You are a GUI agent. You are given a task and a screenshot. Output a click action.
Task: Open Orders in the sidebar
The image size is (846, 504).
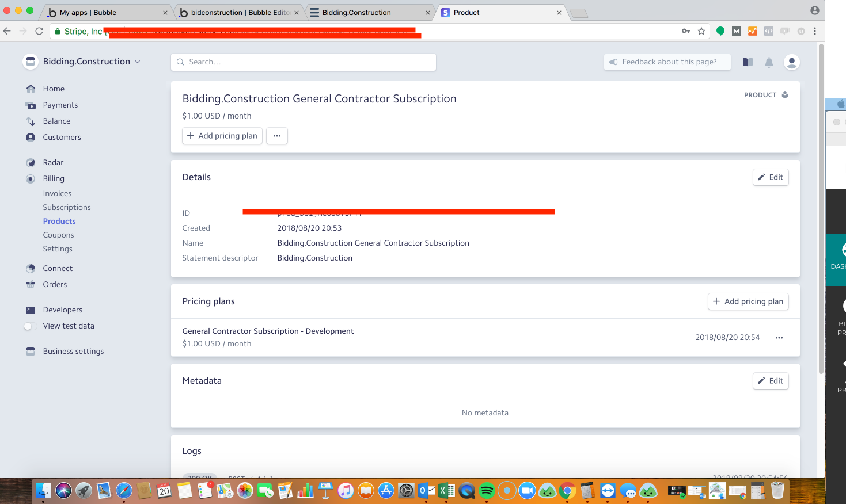(x=55, y=284)
